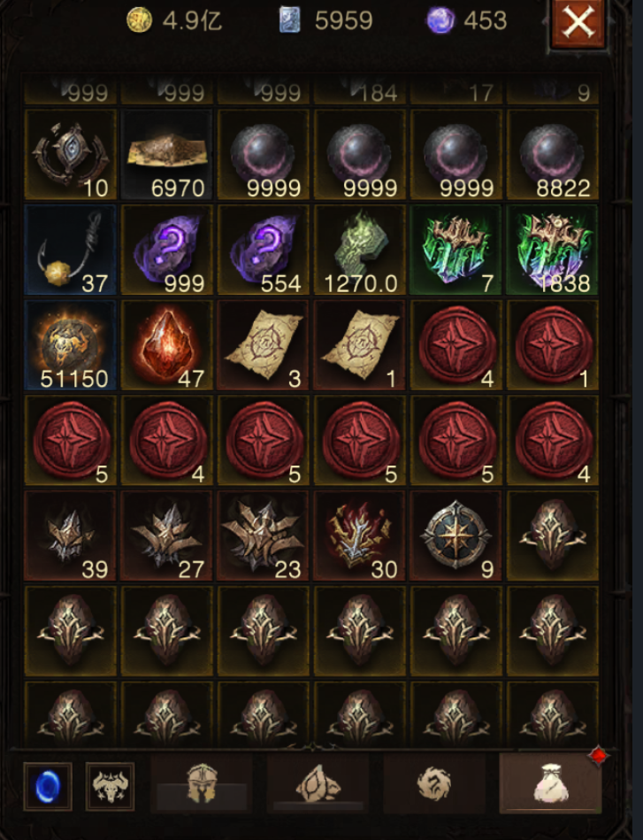643x840 pixels.
Task: Select the parchment scroll with count 3
Action: (x=264, y=345)
